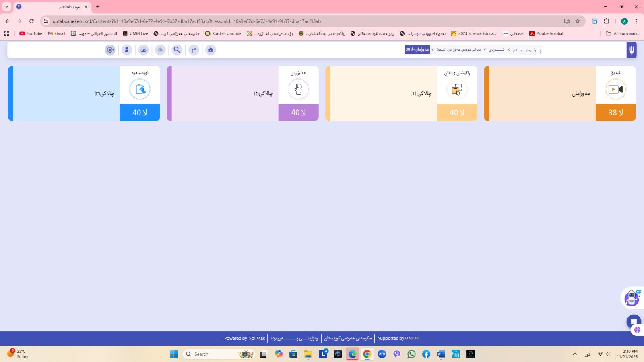Click the fingerprint globe icon in toolbar
Viewport: 644px width, 362px height.
coord(160,50)
